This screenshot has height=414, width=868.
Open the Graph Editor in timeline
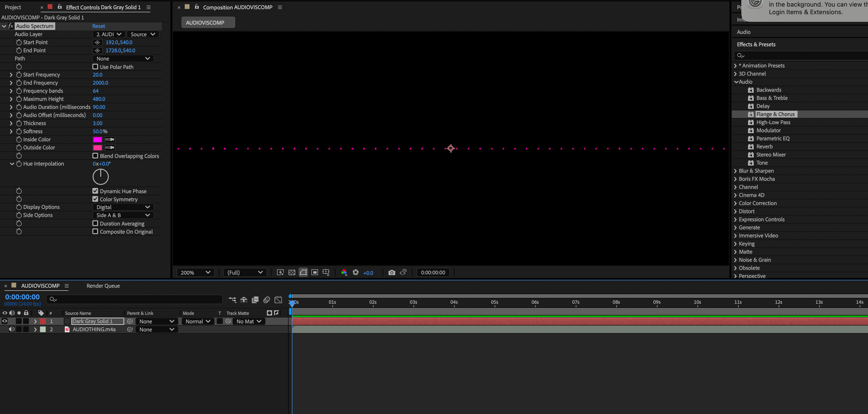278,299
